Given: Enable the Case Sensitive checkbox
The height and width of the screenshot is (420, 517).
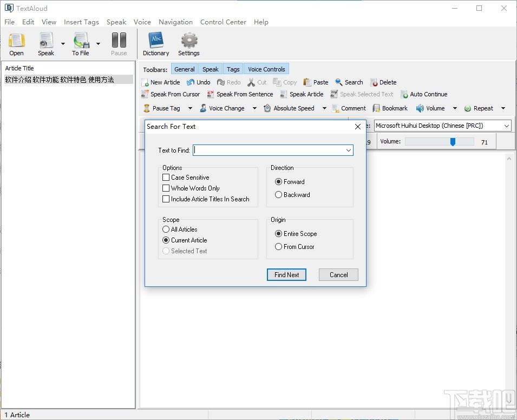Looking at the screenshot, I should pyautogui.click(x=166, y=177).
